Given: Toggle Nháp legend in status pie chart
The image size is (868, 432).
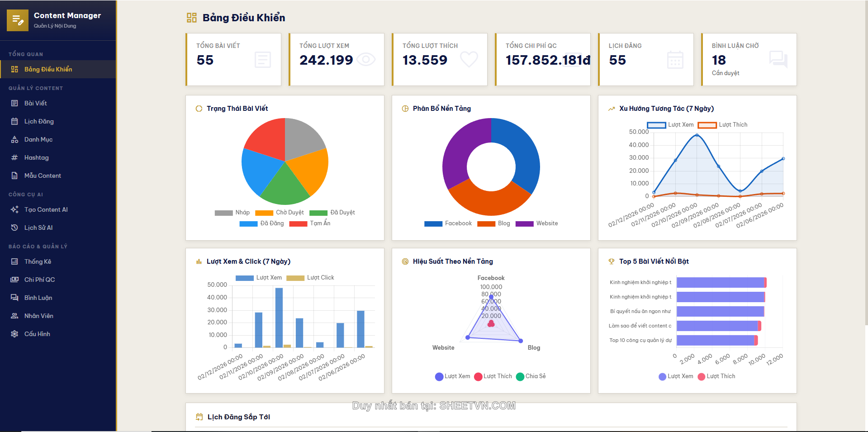Looking at the screenshot, I should click(x=232, y=213).
